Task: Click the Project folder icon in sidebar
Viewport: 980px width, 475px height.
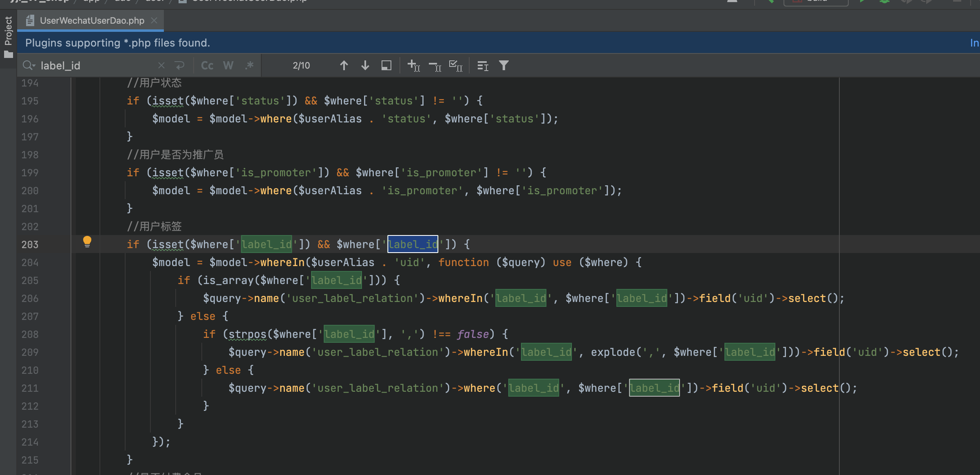Action: [9, 54]
